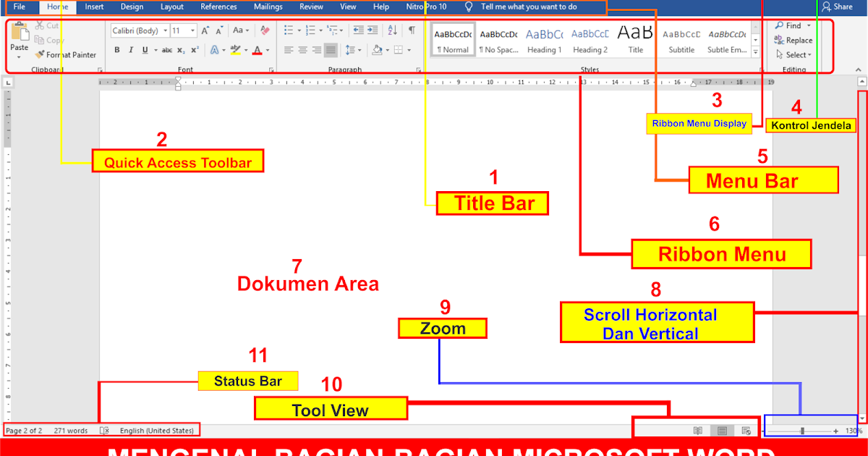Screen dimensions: 868x456
Task: Open the Sort tool in Paragraph group
Action: [x=392, y=30]
